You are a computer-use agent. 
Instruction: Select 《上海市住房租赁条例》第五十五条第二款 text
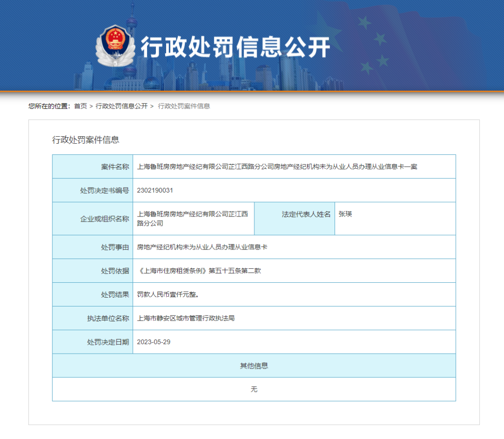click(199, 271)
